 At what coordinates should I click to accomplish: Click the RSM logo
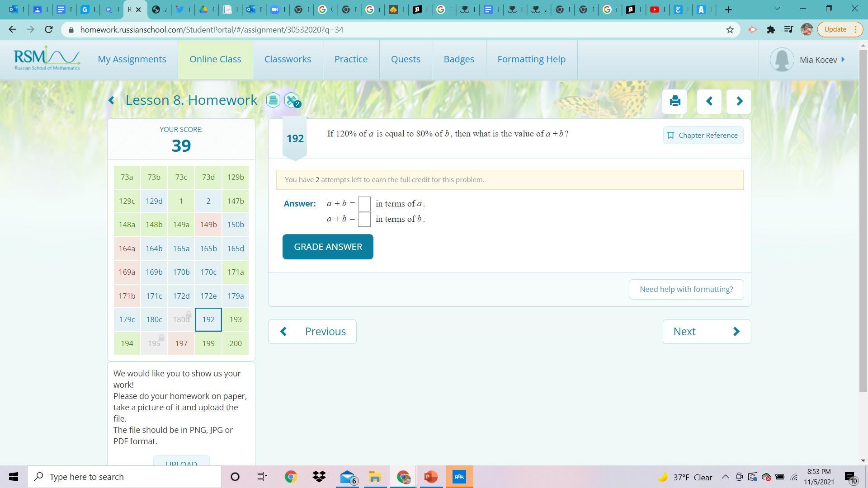47,59
